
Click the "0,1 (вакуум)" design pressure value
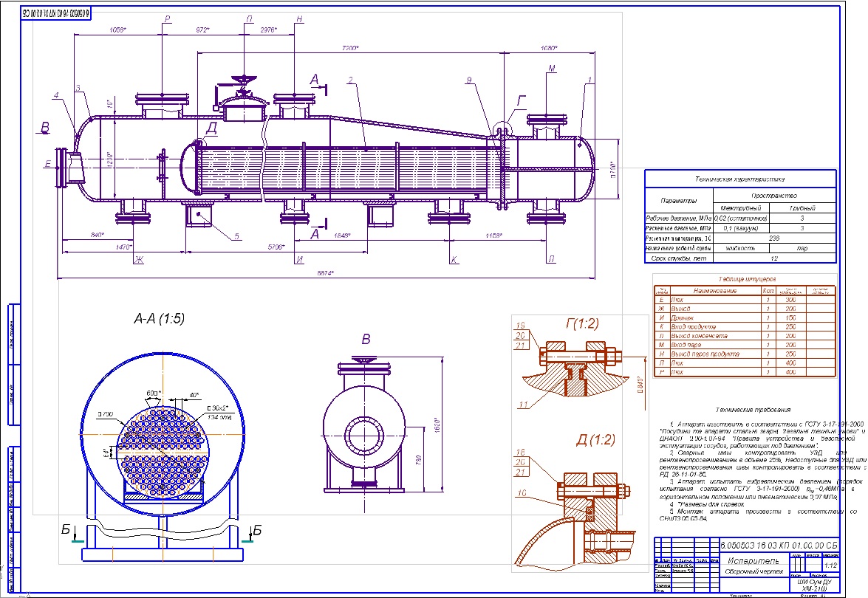click(x=741, y=228)
